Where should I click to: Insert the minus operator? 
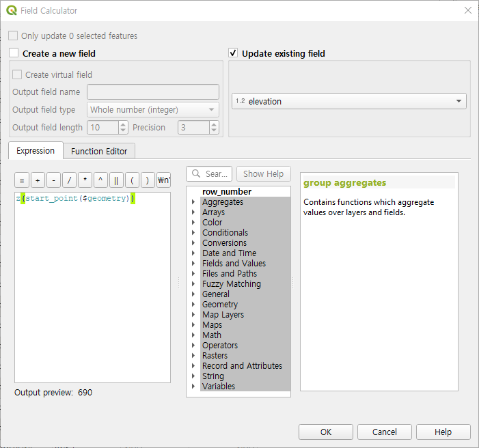(53, 180)
